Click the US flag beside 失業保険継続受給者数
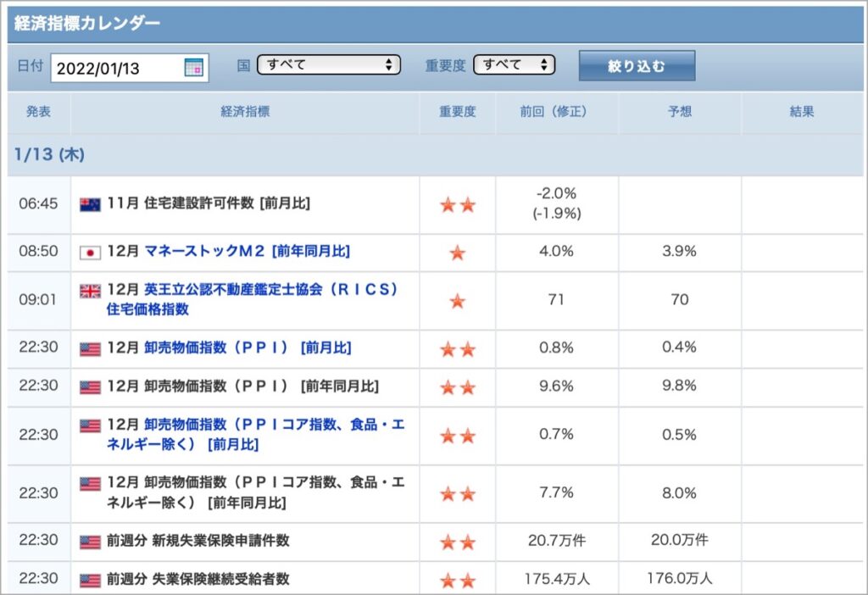Viewport: 868px width, 595px height. [90, 580]
